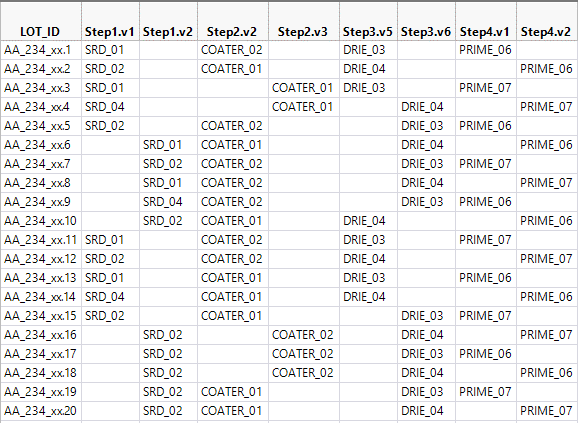Viewport: 578px width, 423px height.
Task: Click SRD_01 cell in row AA_234_xx.6
Action: 168,145
